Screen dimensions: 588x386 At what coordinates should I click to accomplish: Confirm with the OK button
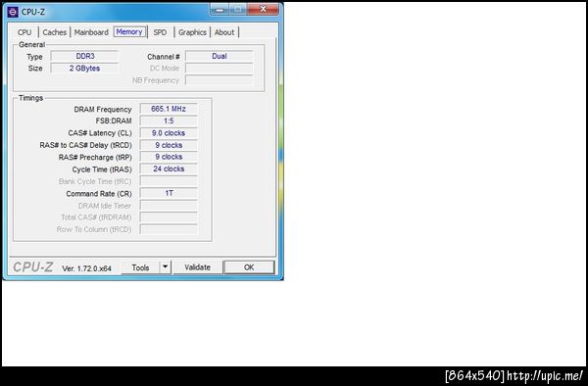pyautogui.click(x=249, y=267)
